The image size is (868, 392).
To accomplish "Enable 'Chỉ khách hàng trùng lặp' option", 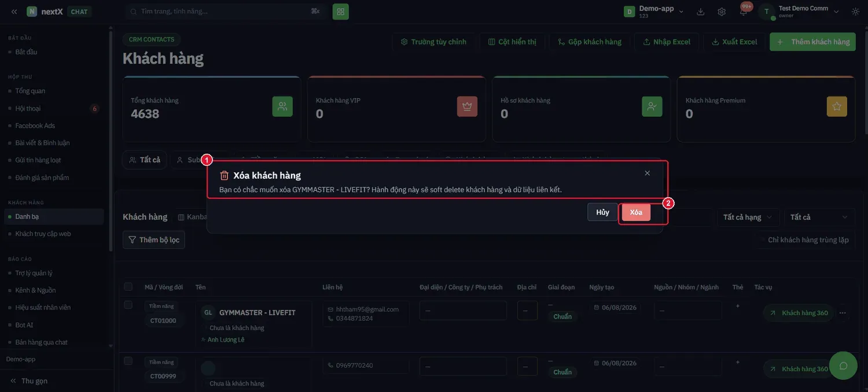I will (x=804, y=240).
